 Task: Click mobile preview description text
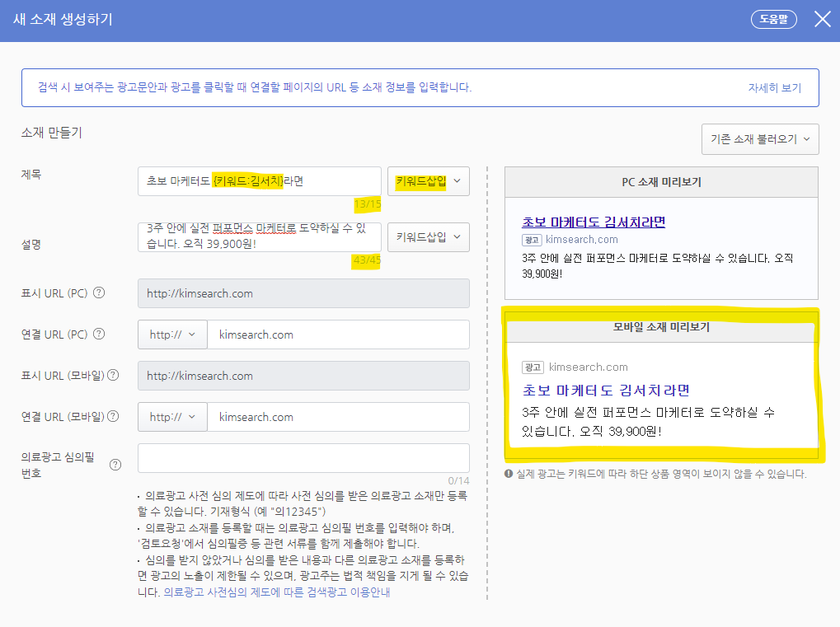[648, 422]
